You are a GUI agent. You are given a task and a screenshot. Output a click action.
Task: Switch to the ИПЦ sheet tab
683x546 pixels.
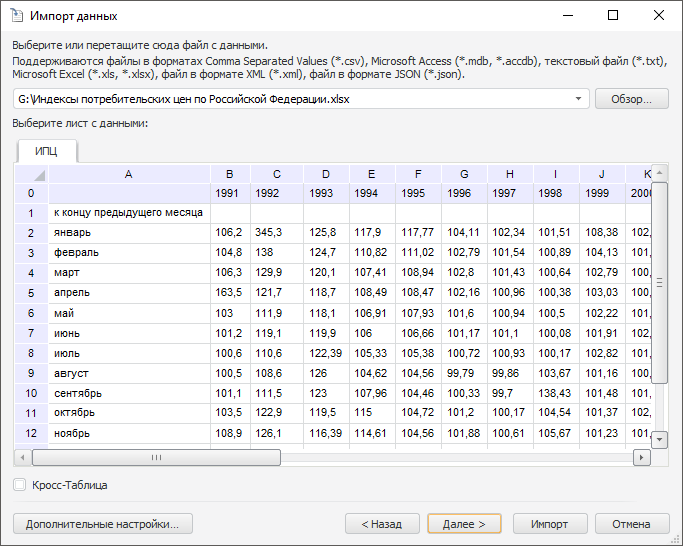47,151
